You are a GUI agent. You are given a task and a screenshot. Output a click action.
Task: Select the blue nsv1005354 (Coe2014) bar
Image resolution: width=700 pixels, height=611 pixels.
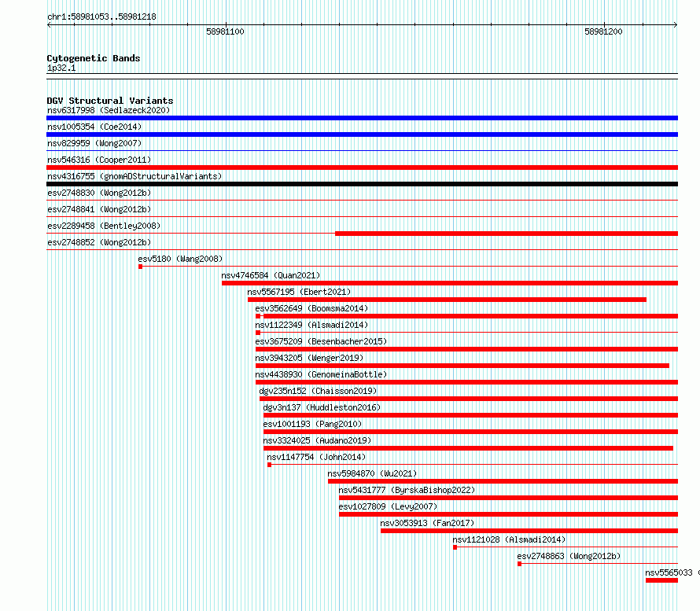(x=362, y=134)
